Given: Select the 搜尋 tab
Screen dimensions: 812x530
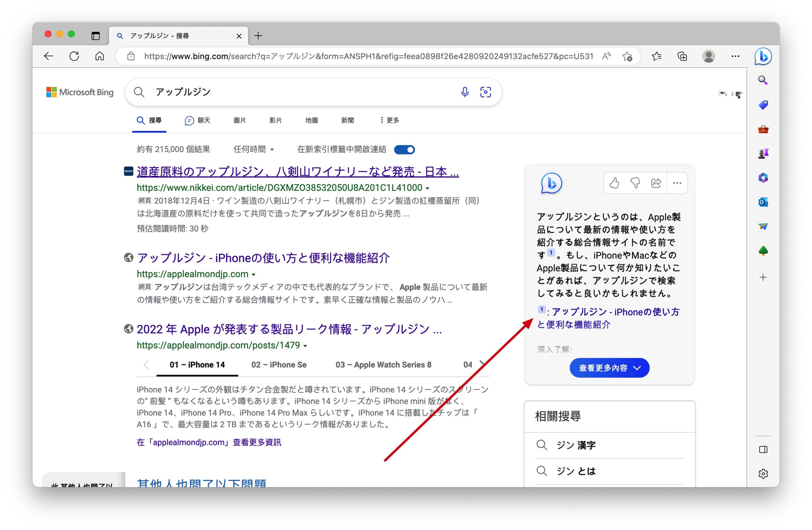Looking at the screenshot, I should coord(149,120).
